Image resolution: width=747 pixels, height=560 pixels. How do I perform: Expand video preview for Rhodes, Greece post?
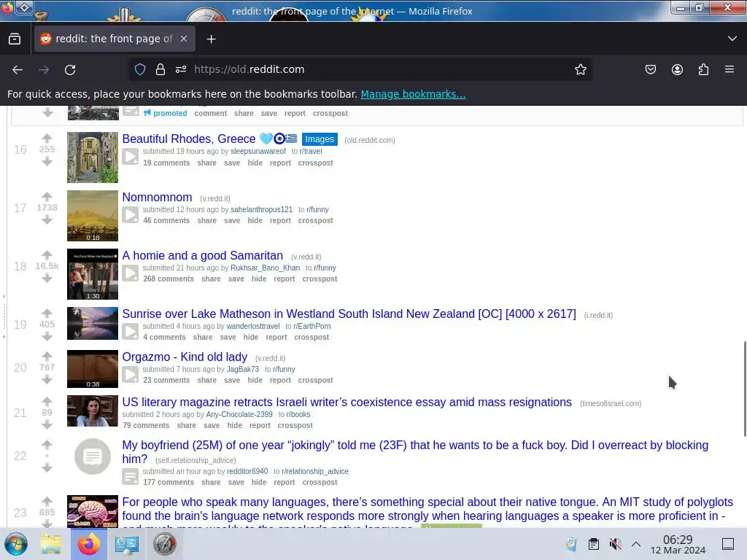pos(130,156)
